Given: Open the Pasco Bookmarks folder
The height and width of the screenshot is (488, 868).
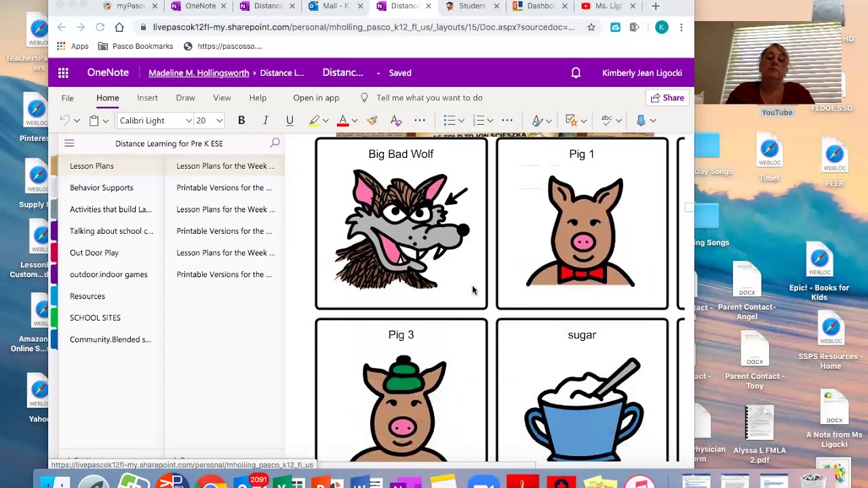Looking at the screenshot, I should point(136,46).
